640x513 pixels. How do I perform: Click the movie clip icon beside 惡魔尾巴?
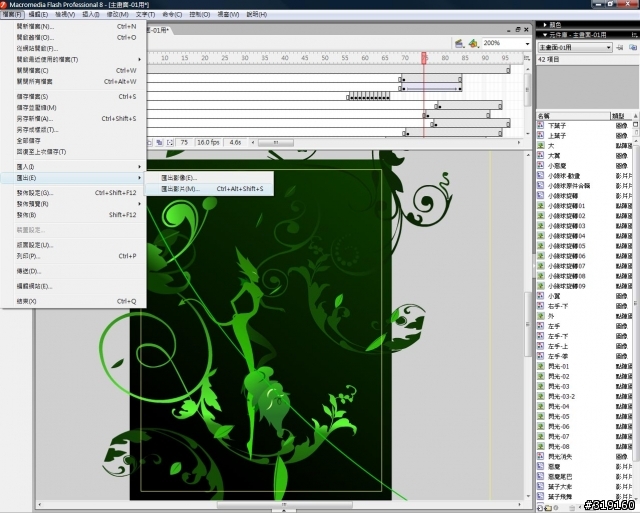(541, 477)
